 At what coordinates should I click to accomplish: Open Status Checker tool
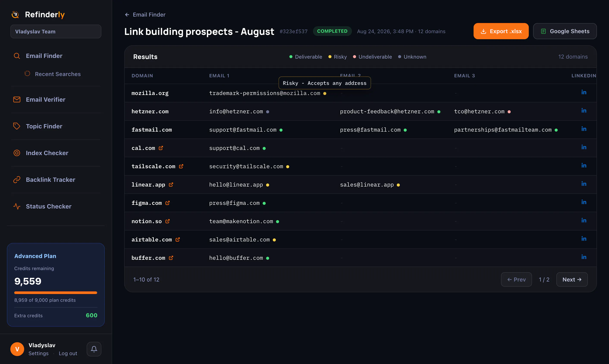click(x=49, y=207)
